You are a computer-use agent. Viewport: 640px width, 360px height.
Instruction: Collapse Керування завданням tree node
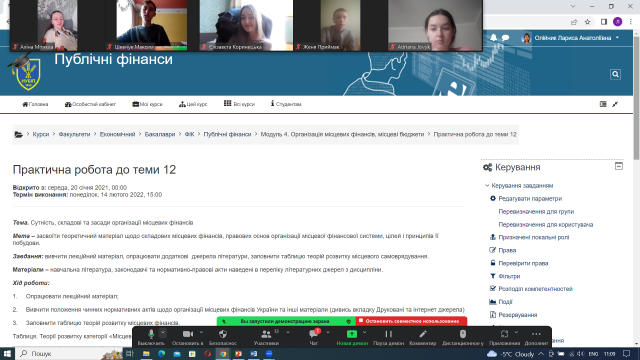pos(487,185)
